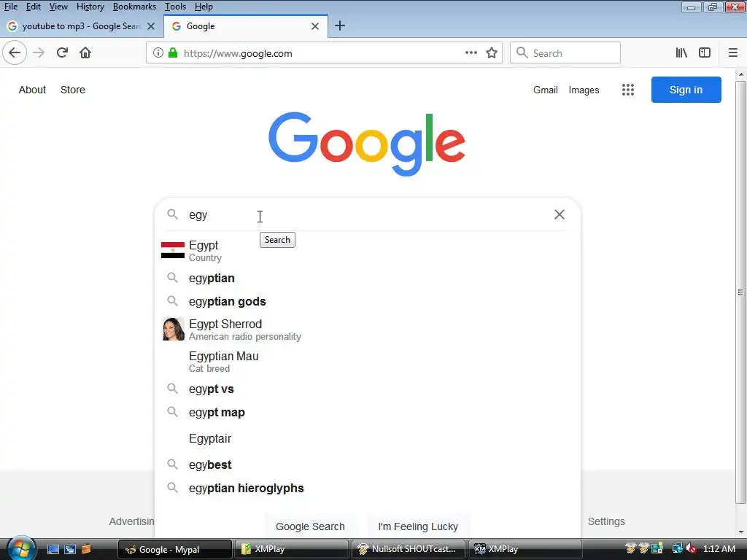This screenshot has width=747, height=560.
Task: Open the About link
Action: tap(32, 90)
